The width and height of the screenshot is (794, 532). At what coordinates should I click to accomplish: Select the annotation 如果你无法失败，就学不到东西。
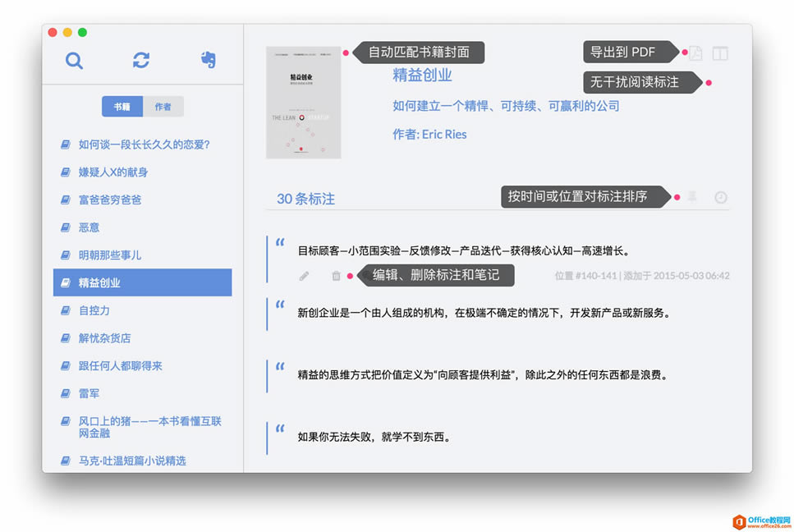click(x=374, y=437)
